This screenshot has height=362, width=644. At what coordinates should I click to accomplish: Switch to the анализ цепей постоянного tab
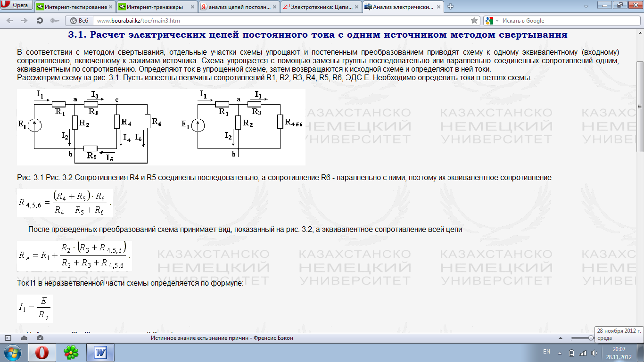pyautogui.click(x=238, y=7)
